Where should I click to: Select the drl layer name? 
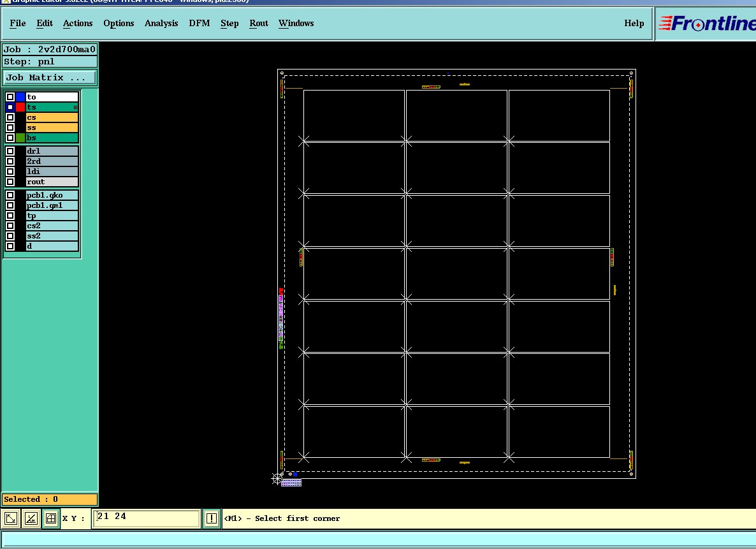click(52, 151)
